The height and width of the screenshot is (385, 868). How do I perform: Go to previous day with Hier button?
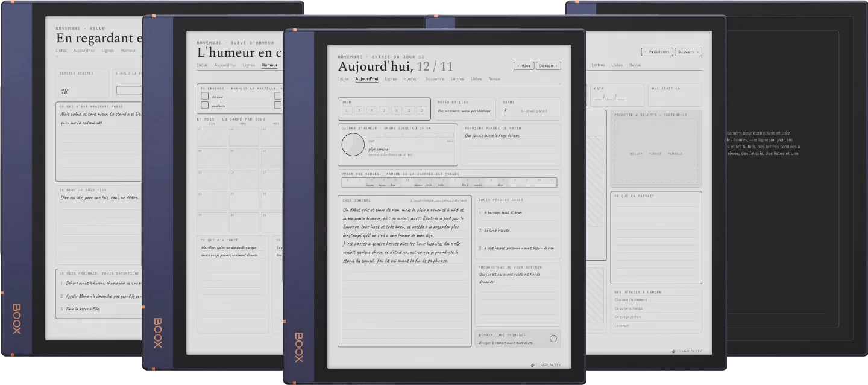coord(524,66)
